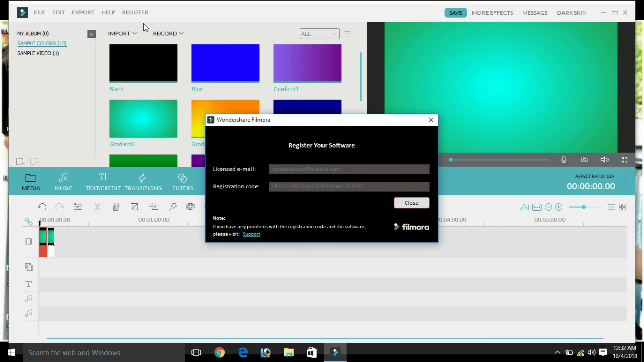Click the SAVE button
The image size is (644, 362).
[456, 13]
